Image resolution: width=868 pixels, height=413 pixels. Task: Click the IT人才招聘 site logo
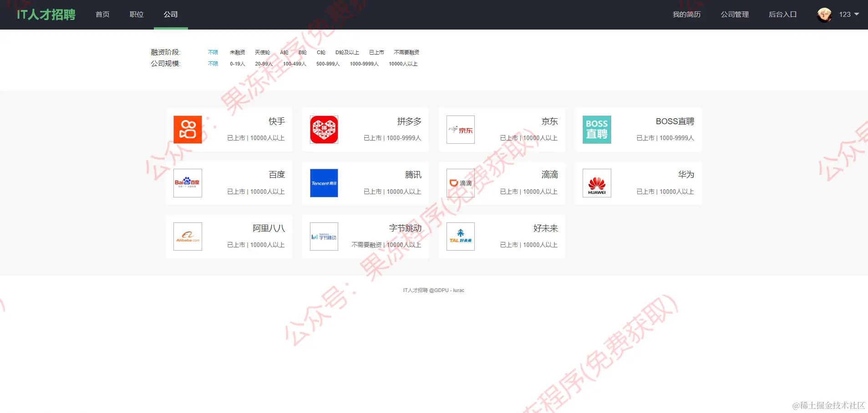tap(46, 15)
